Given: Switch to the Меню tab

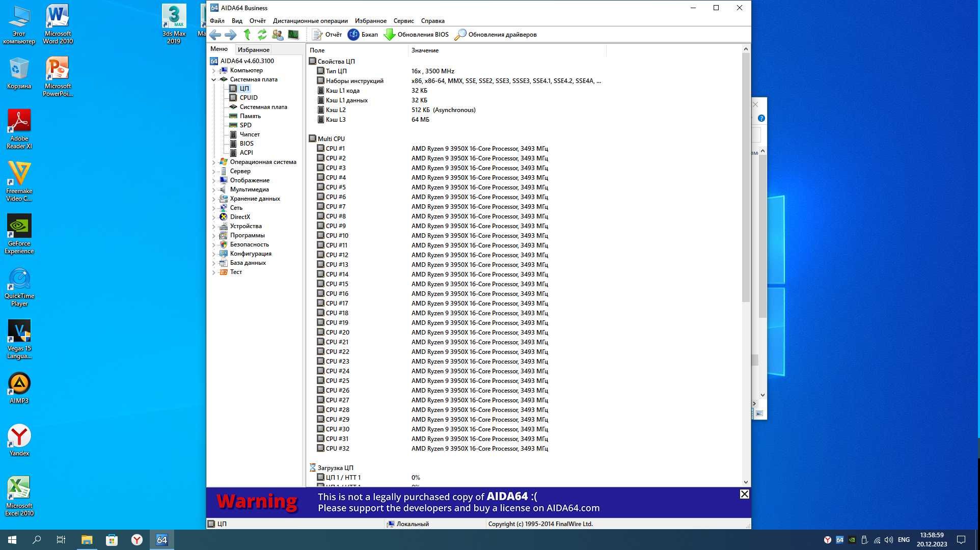Looking at the screenshot, I should click(x=219, y=49).
